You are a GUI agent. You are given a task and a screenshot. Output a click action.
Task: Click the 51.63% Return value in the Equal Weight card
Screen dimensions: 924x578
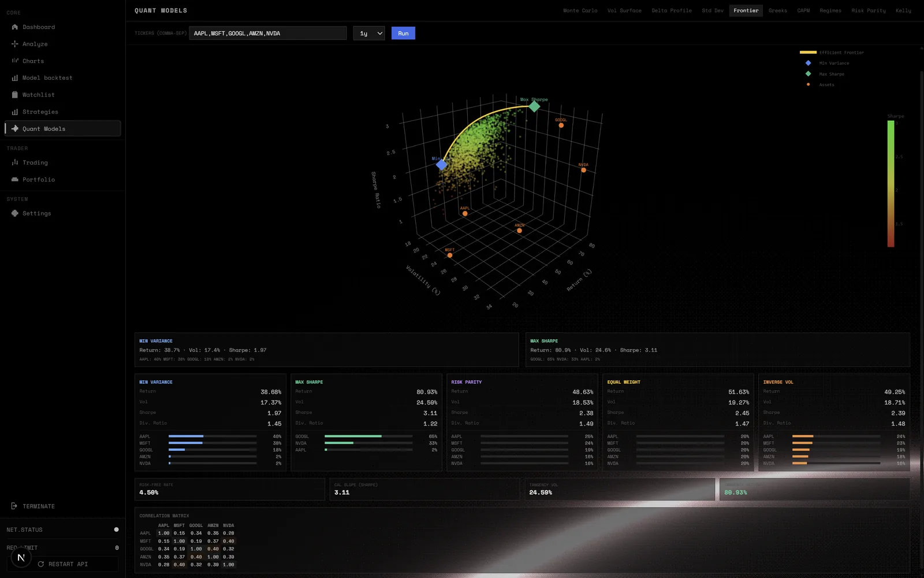coord(739,392)
